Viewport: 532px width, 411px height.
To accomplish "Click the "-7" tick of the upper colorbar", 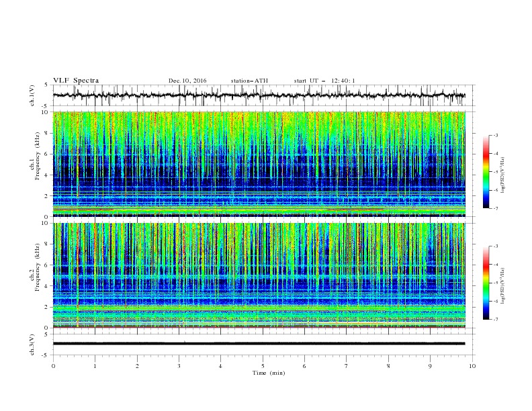I will 496,208.
